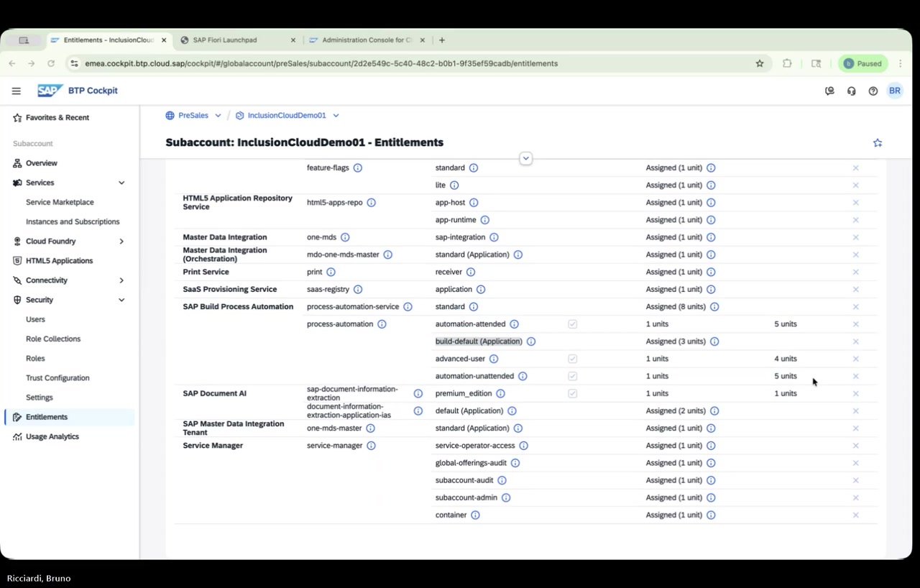The width and height of the screenshot is (920, 588).
Task: Toggle premium_edition checkbox
Action: 572,393
